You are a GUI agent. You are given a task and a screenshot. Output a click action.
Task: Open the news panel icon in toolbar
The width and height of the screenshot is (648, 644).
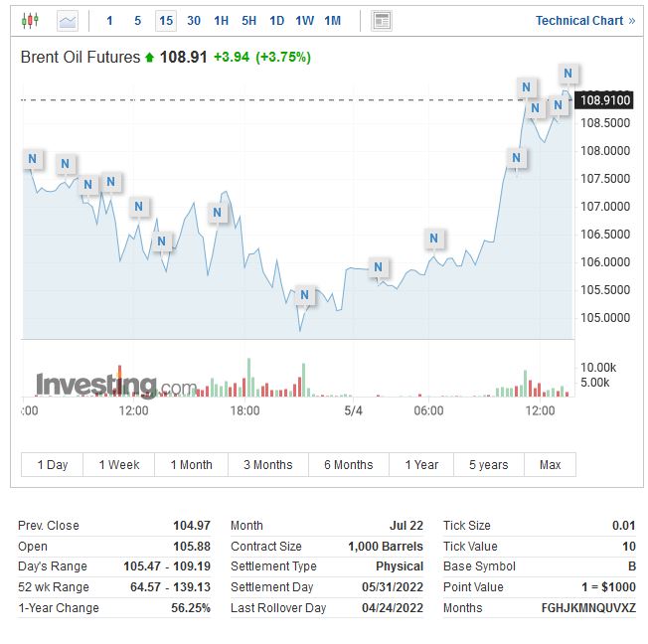click(382, 20)
